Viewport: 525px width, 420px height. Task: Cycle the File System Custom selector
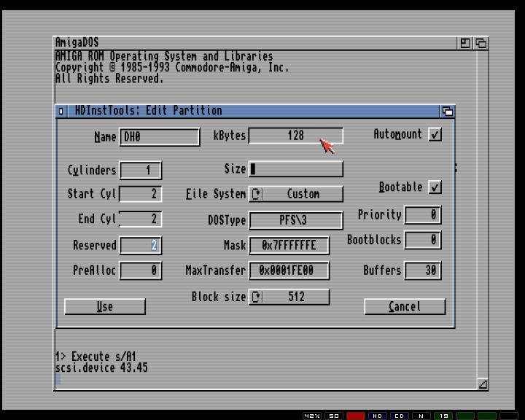[296, 194]
